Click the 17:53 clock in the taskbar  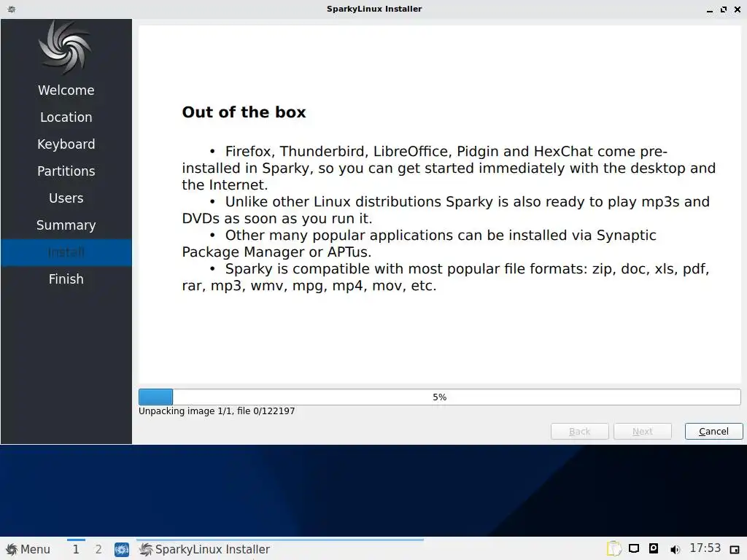[705, 548]
